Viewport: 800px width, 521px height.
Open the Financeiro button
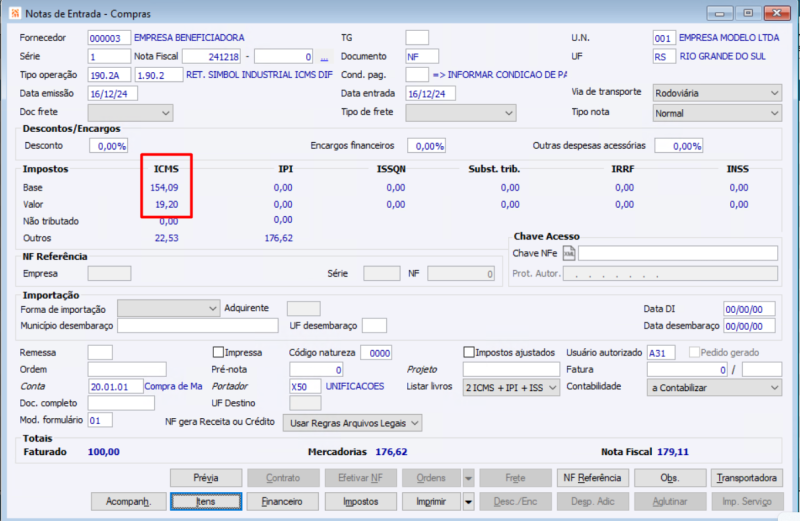point(282,502)
